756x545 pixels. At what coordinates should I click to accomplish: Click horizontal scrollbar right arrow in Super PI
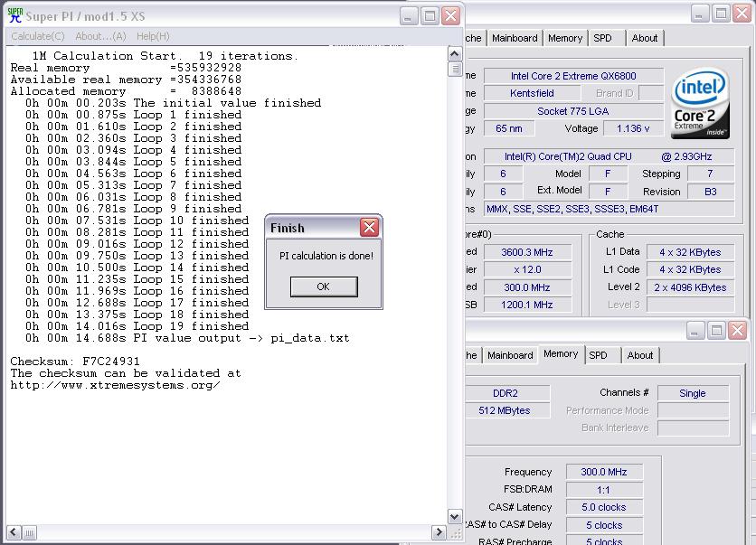coord(439,532)
